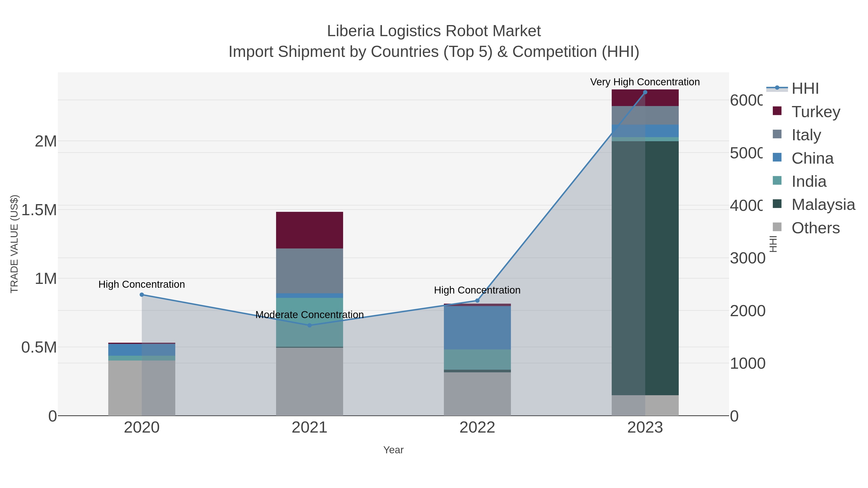The width and height of the screenshot is (868, 488).
Task: Select the 2023 HHI data point
Action: [x=645, y=92]
